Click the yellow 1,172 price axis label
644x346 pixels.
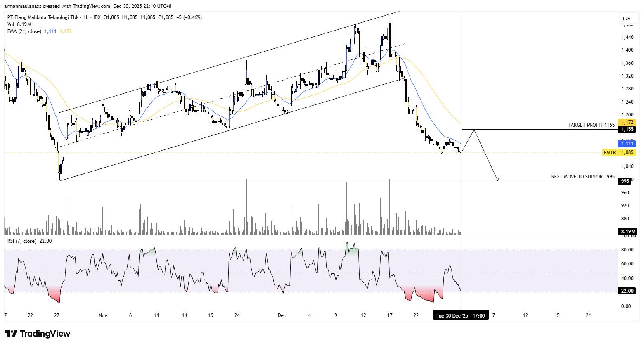627,123
